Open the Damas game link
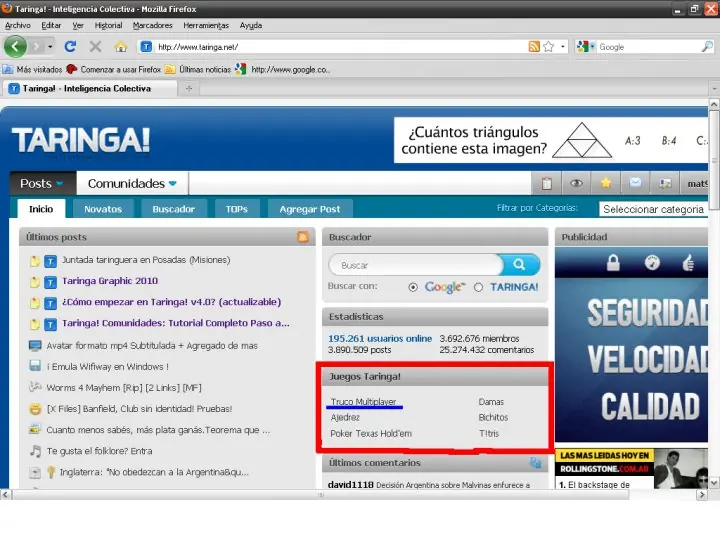 point(491,402)
